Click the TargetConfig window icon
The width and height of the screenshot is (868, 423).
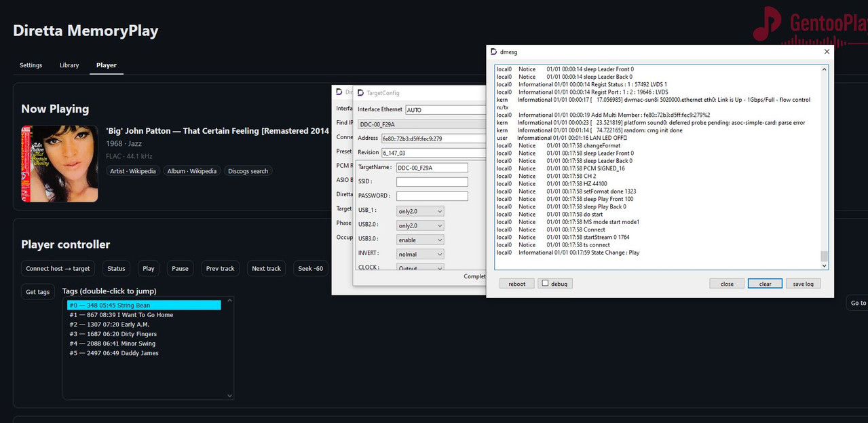click(x=360, y=92)
